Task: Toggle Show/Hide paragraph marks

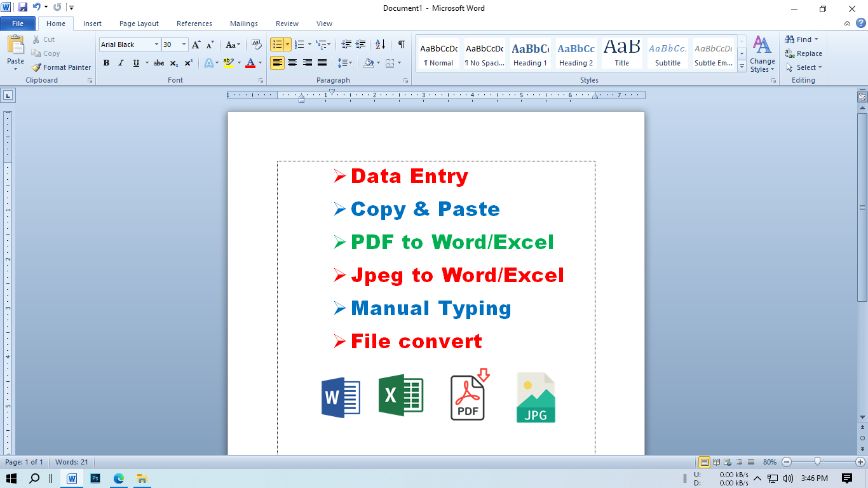Action: (401, 44)
